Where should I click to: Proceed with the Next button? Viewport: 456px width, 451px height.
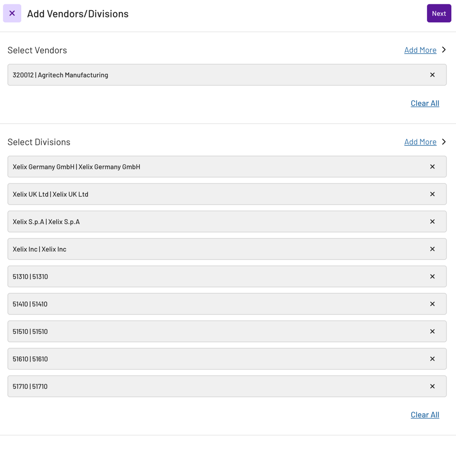point(439,13)
